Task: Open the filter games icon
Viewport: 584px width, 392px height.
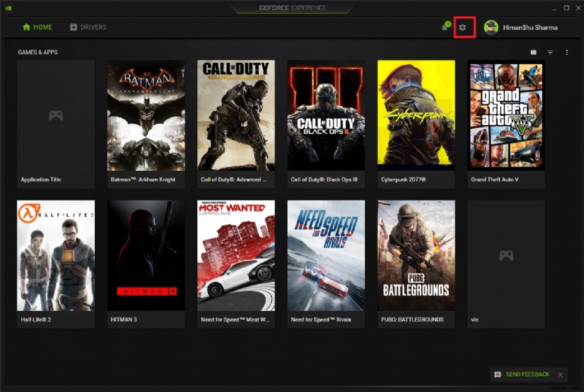Action: (550, 53)
